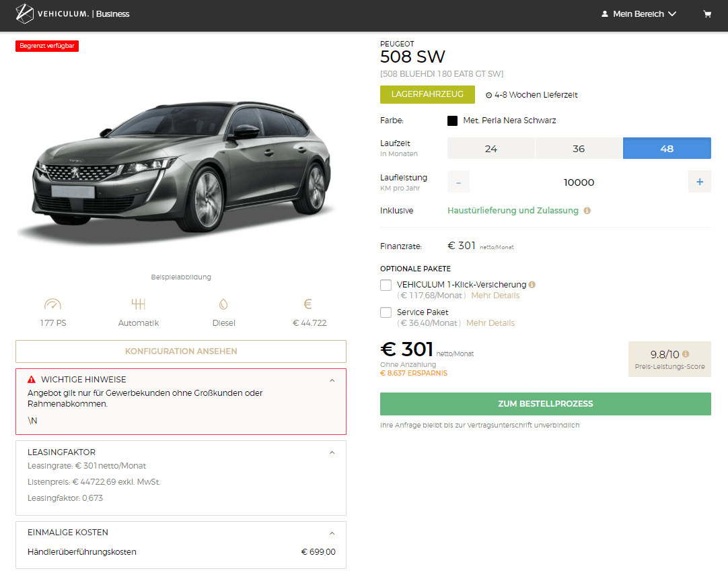Click the 9.8/10 score box

point(669,359)
